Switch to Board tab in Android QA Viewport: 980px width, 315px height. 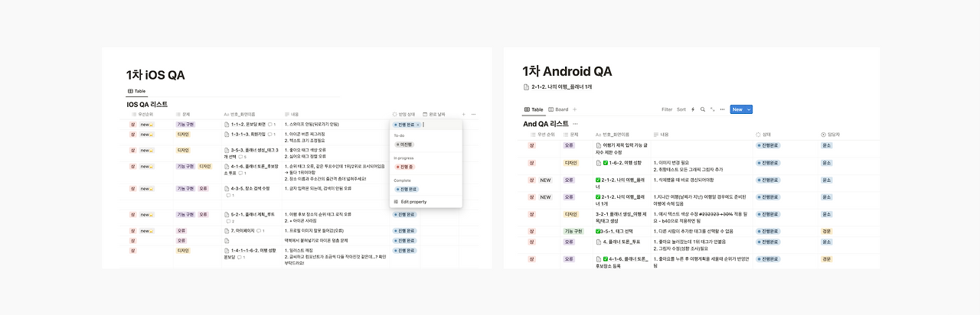tap(557, 109)
